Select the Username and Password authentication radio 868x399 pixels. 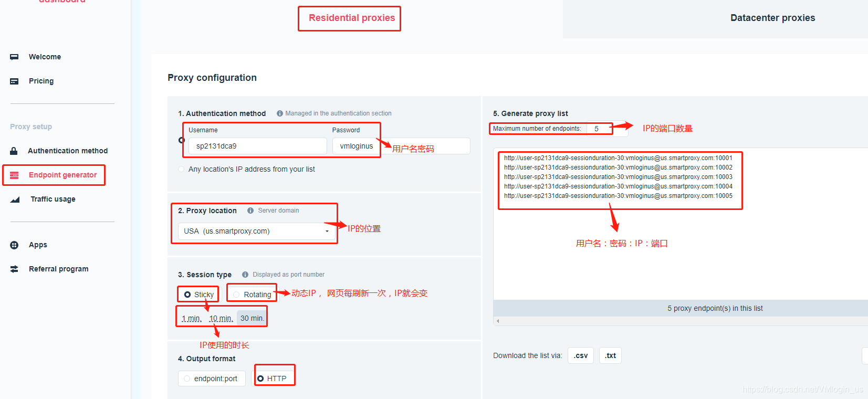[181, 140]
